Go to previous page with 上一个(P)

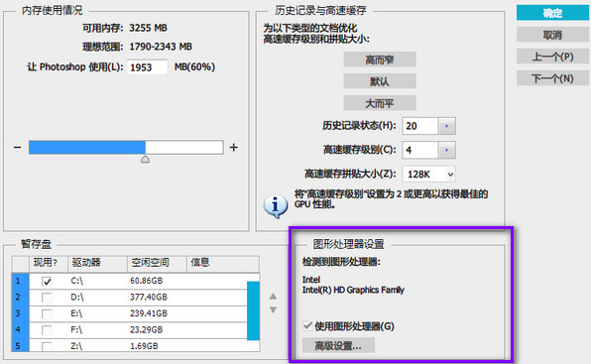point(552,57)
